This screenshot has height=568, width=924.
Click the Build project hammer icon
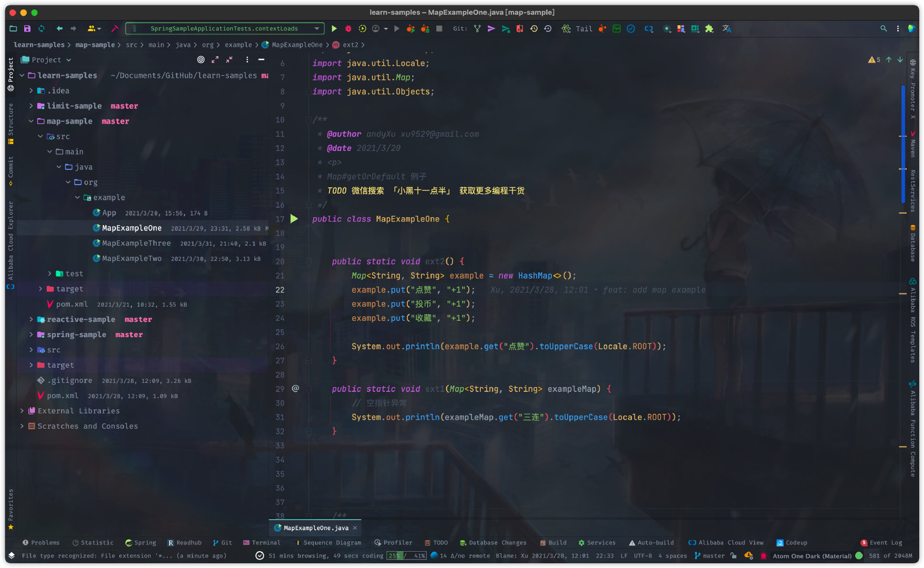[115, 28]
